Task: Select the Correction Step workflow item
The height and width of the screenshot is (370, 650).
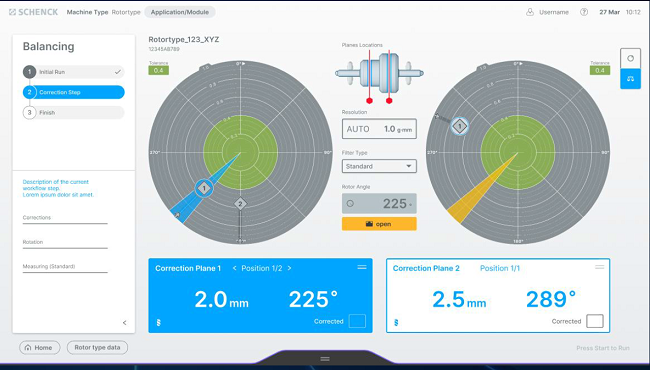Action: point(74,92)
